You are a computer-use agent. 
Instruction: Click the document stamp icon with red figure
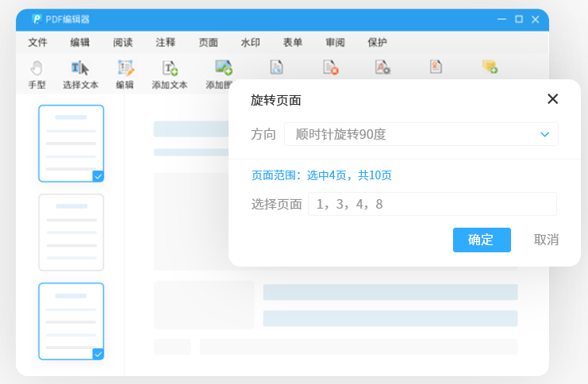[x=436, y=67]
